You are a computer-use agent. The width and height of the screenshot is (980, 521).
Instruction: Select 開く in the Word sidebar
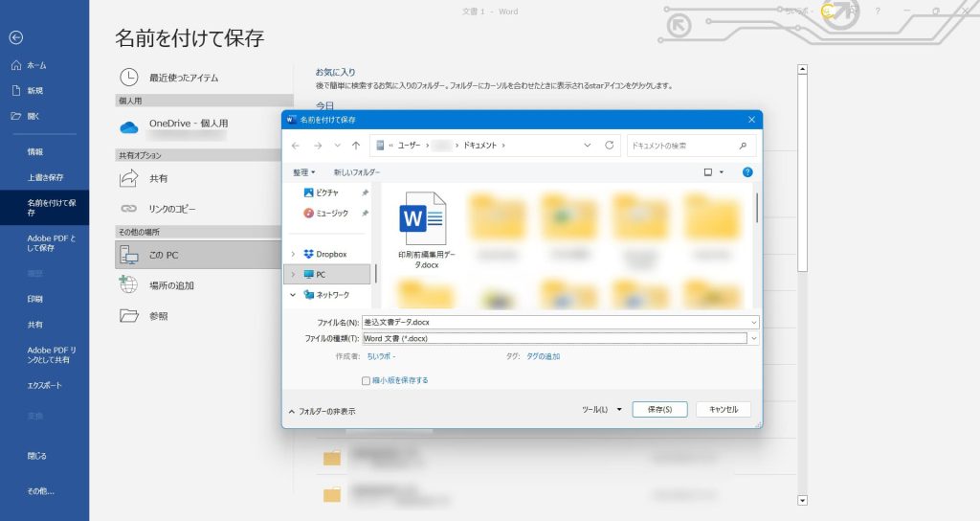[26, 116]
